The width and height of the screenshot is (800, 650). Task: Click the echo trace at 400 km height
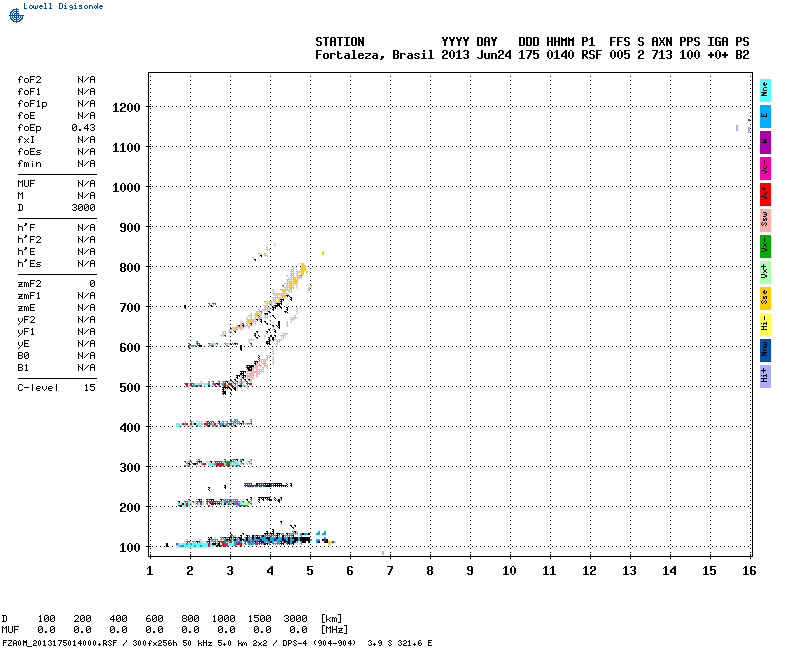[x=214, y=423]
